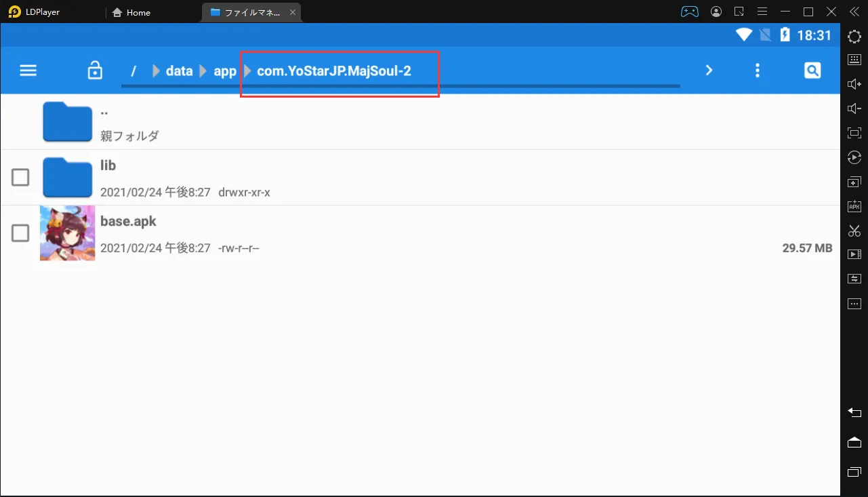Toggle the root lock icon
The height and width of the screenshot is (497, 868).
[95, 70]
